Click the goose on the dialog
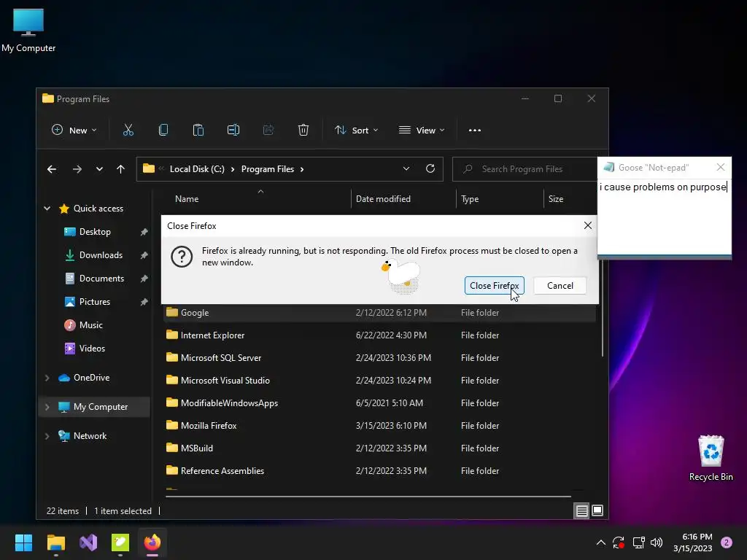 coord(401,276)
